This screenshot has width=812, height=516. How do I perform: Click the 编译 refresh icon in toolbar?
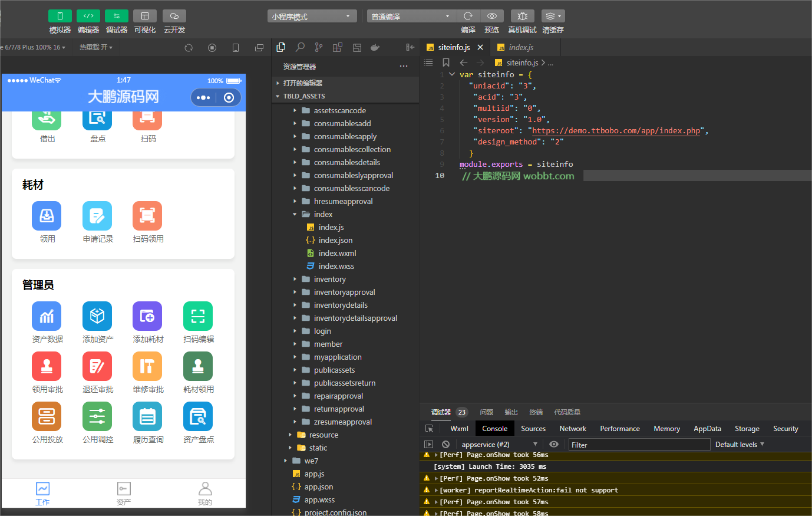coord(468,16)
